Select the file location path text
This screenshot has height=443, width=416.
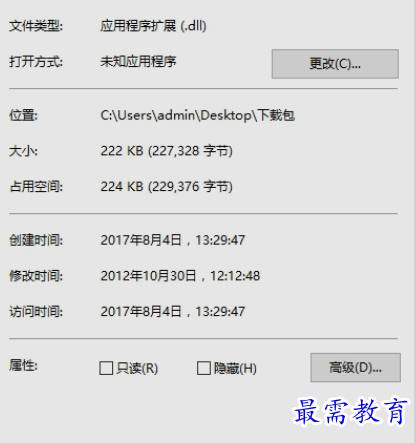click(x=198, y=115)
